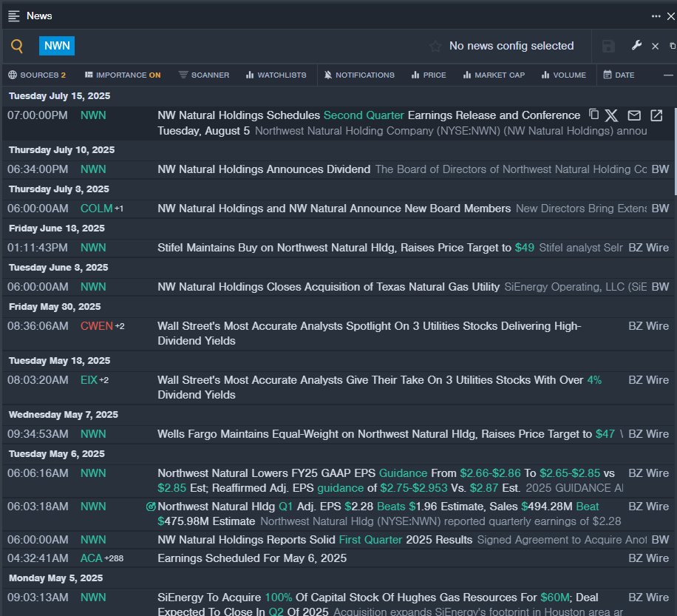Click the pop-out window icon beside wrench

(x=673, y=46)
